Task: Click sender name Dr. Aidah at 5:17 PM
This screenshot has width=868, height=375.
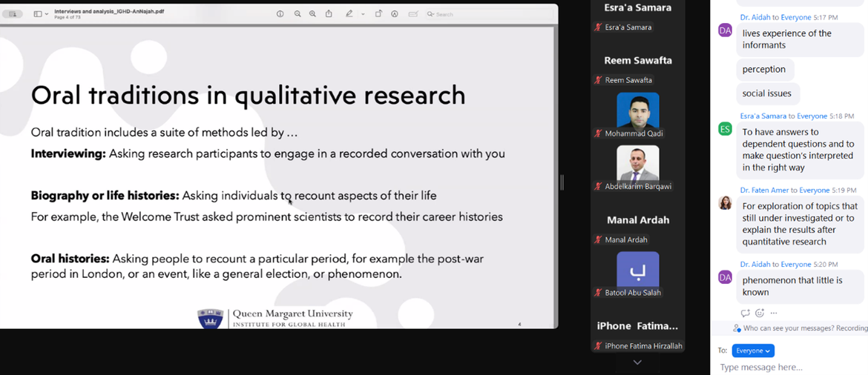Action: coord(756,18)
